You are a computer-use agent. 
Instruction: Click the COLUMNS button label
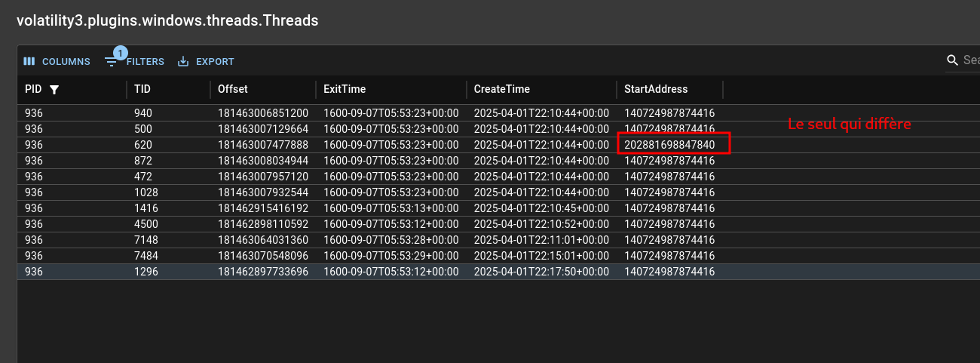coord(66,62)
